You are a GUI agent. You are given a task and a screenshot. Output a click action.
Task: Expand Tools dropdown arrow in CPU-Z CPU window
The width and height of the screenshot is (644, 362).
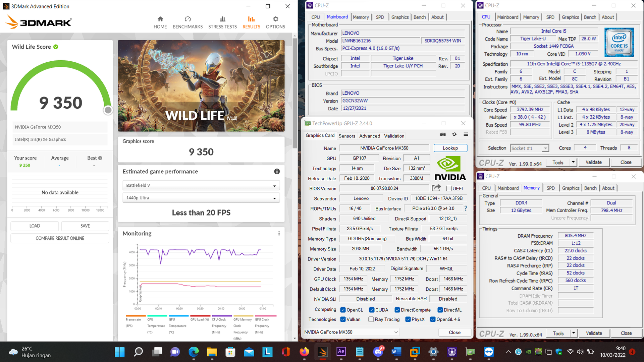pos(573,162)
